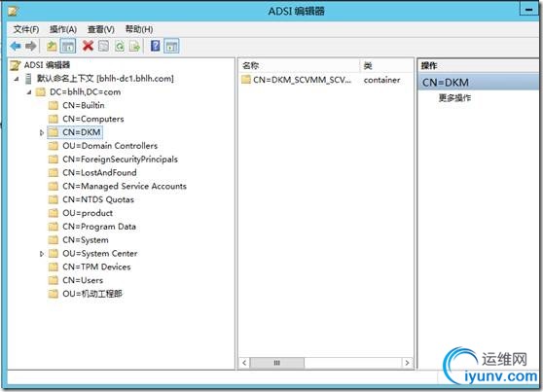Click the list scrollbar left arrow
The width and height of the screenshot is (543, 392).
pos(244,363)
